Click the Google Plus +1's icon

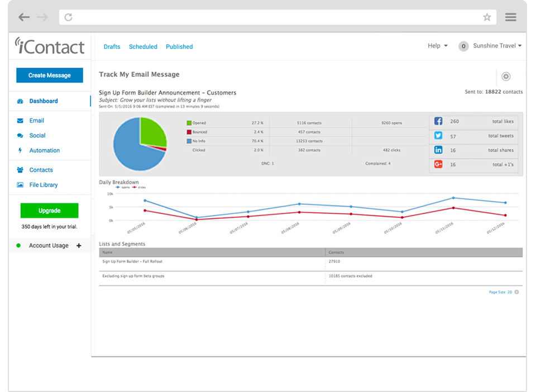click(438, 165)
